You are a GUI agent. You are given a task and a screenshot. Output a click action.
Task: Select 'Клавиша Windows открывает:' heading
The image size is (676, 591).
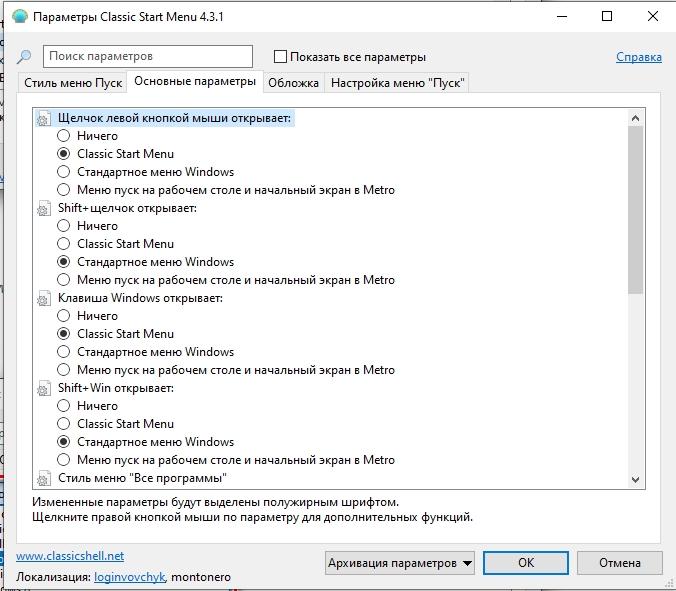pyautogui.click(x=140, y=298)
